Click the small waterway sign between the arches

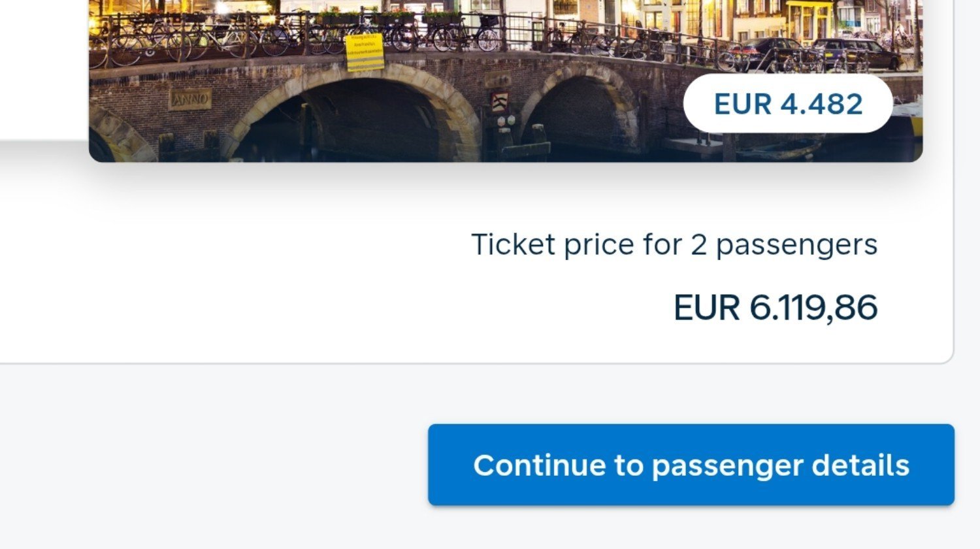click(500, 102)
